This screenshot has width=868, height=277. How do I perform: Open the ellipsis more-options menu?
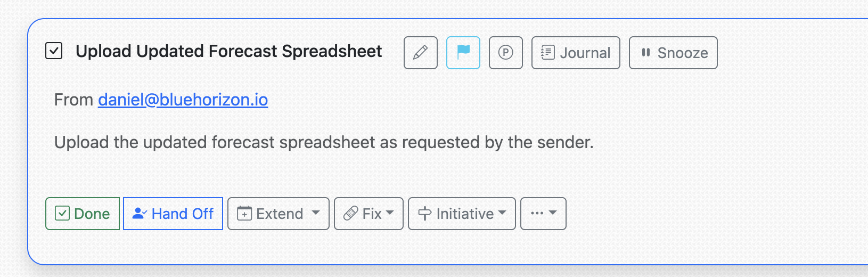pos(543,213)
